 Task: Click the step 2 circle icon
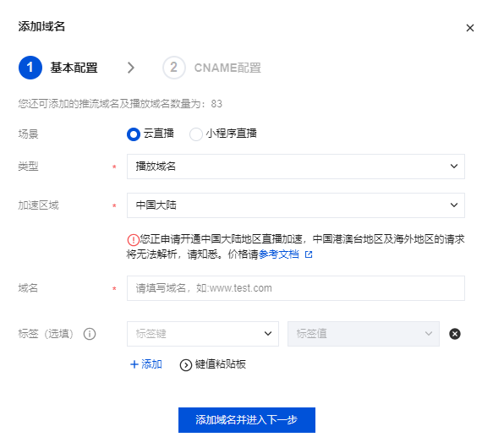[174, 68]
